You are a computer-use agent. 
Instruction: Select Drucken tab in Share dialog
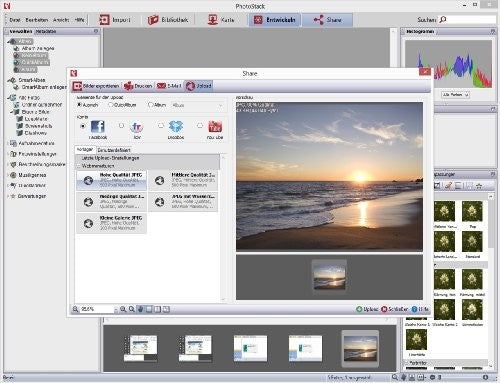(x=138, y=86)
